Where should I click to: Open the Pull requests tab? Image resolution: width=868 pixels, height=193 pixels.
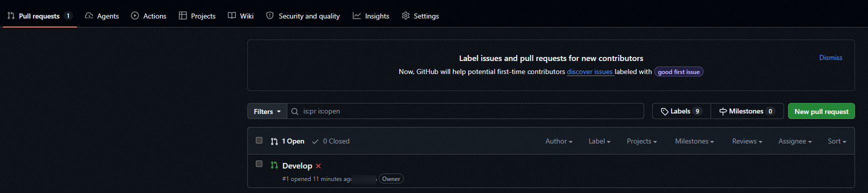coord(40,16)
